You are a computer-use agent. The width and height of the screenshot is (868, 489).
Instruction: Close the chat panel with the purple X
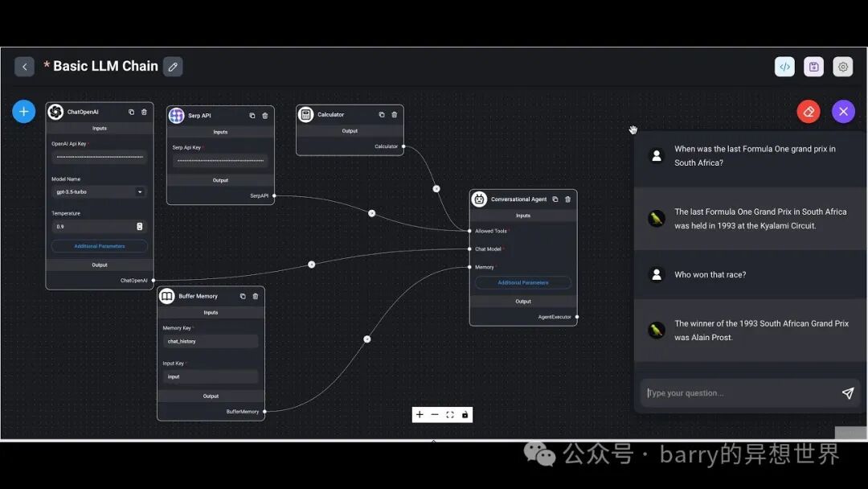pyautogui.click(x=844, y=111)
